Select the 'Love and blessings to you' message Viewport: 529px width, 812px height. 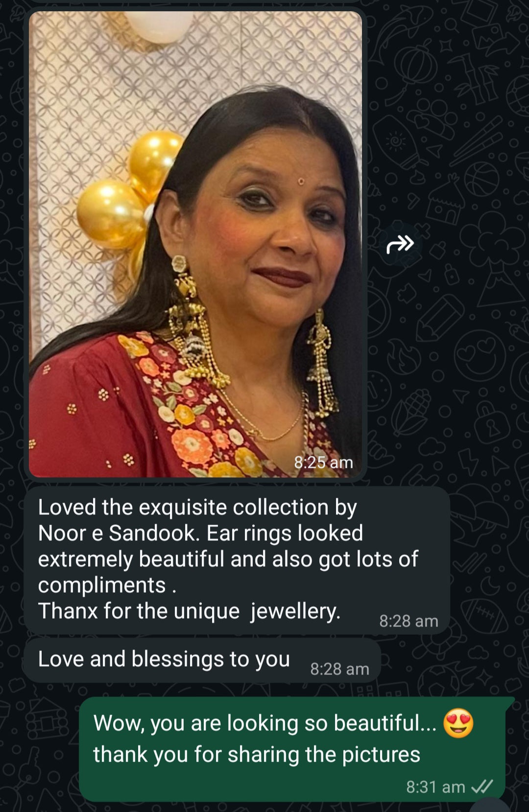(x=202, y=660)
